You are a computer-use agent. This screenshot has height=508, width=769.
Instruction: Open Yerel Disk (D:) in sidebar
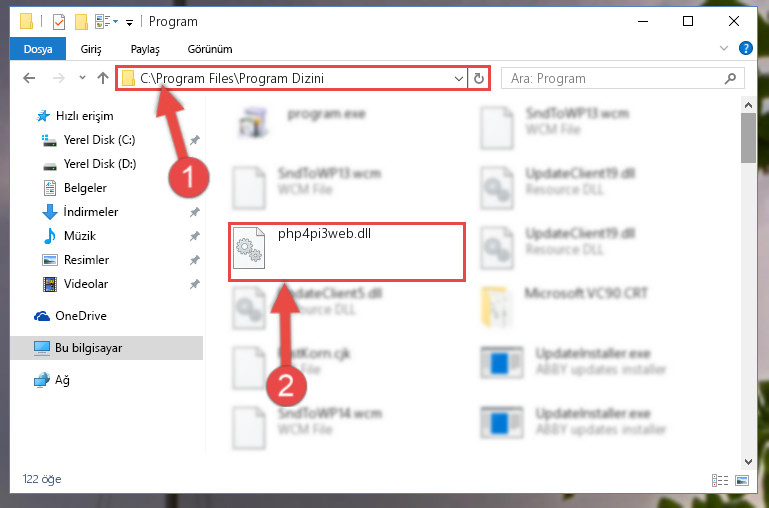pyautogui.click(x=100, y=164)
